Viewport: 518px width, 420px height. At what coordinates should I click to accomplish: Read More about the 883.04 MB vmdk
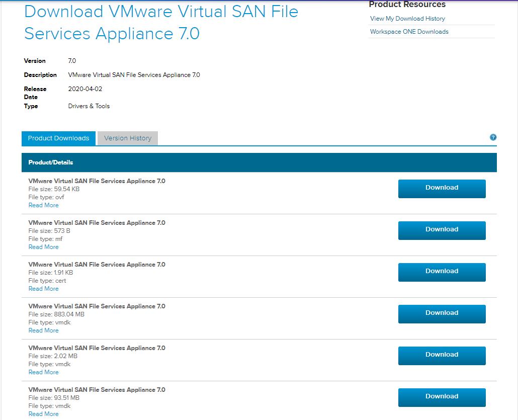click(43, 330)
